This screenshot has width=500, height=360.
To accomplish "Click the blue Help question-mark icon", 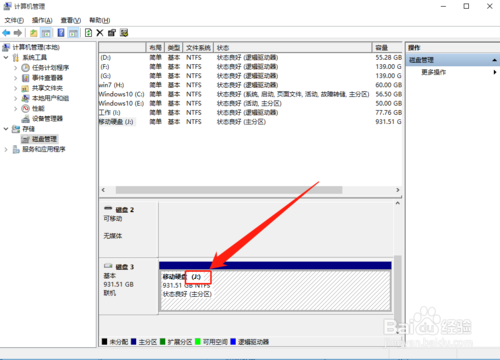I will [x=61, y=33].
